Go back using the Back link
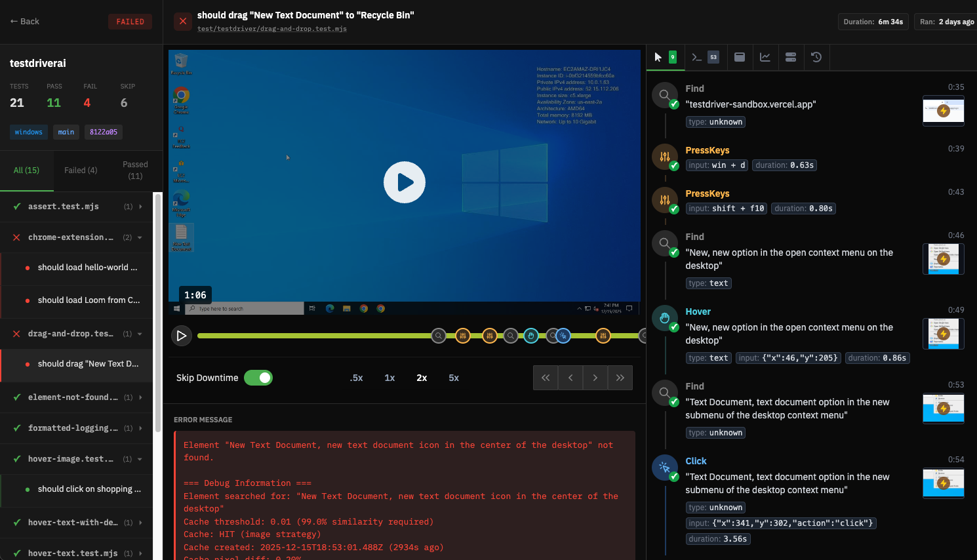Image resolution: width=977 pixels, height=560 pixels. point(25,22)
